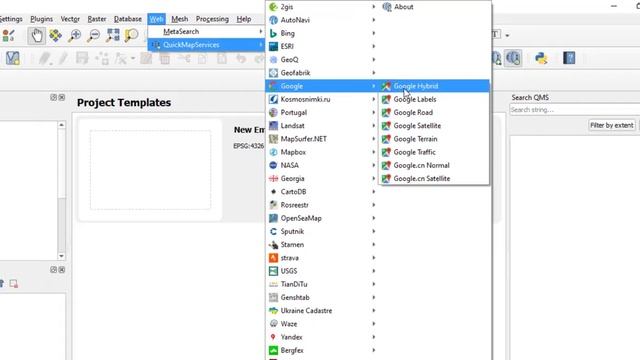640x360 pixels.
Task: Expand the Geofabrik submenu arrow
Action: pos(373,73)
